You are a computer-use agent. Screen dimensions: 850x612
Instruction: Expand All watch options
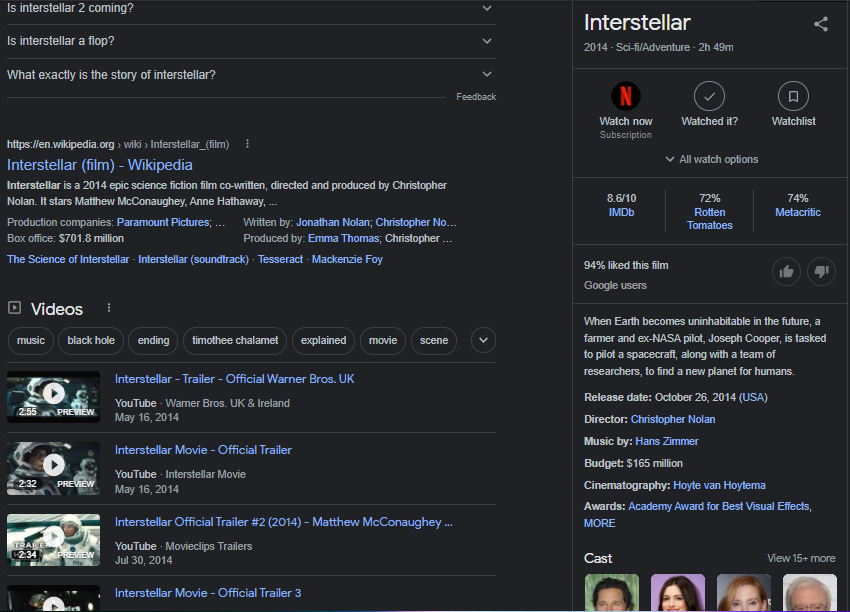pos(711,159)
